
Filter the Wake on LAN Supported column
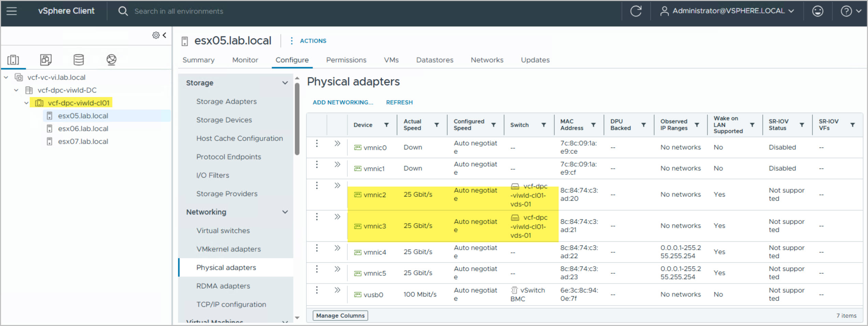click(752, 125)
